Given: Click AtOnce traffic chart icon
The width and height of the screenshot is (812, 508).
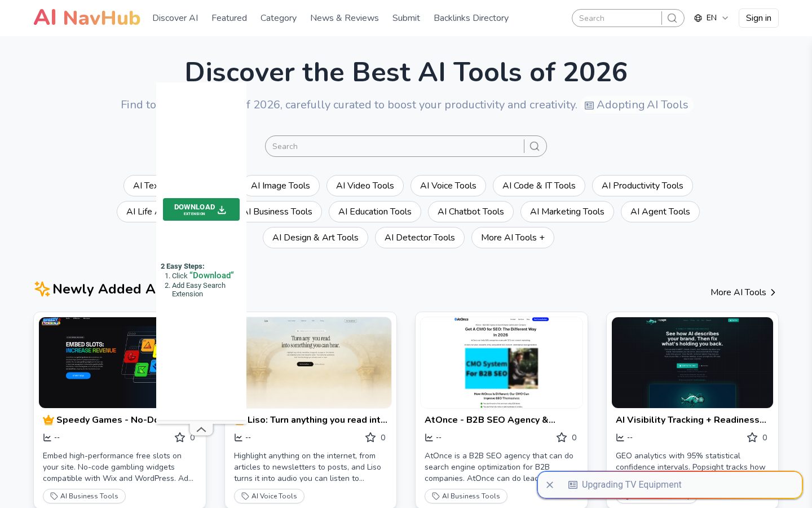Looking at the screenshot, I should pyautogui.click(x=429, y=437).
